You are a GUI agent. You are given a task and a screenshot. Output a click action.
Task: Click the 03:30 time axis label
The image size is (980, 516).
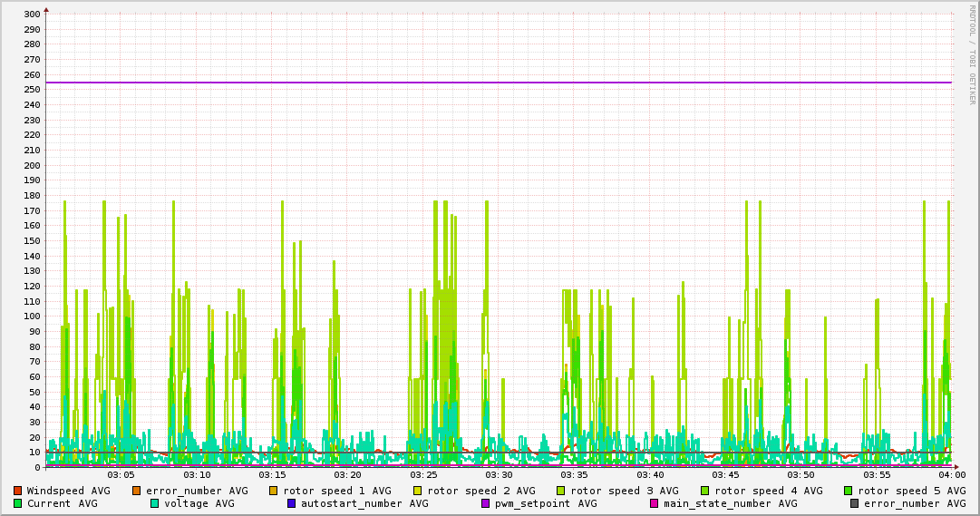[x=499, y=475]
